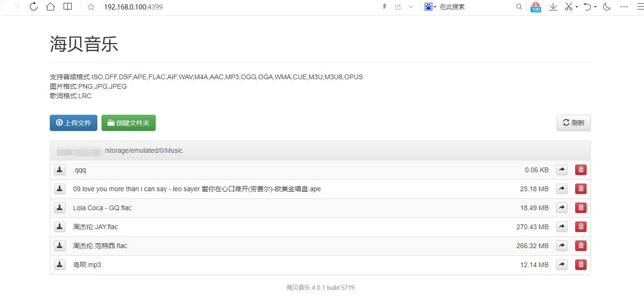This screenshot has width=644, height=306.
Task: Click the 创建文件夹 create folder button
Action: pos(128,122)
